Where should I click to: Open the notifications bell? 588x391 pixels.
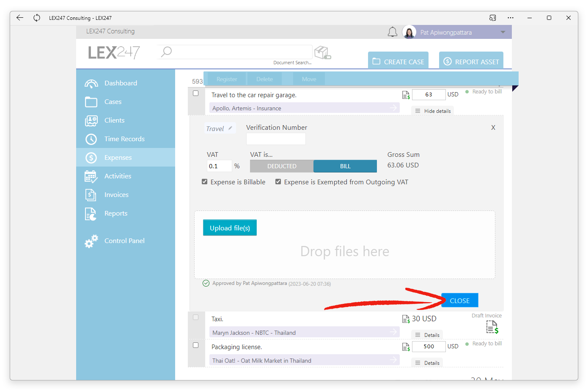pyautogui.click(x=393, y=32)
